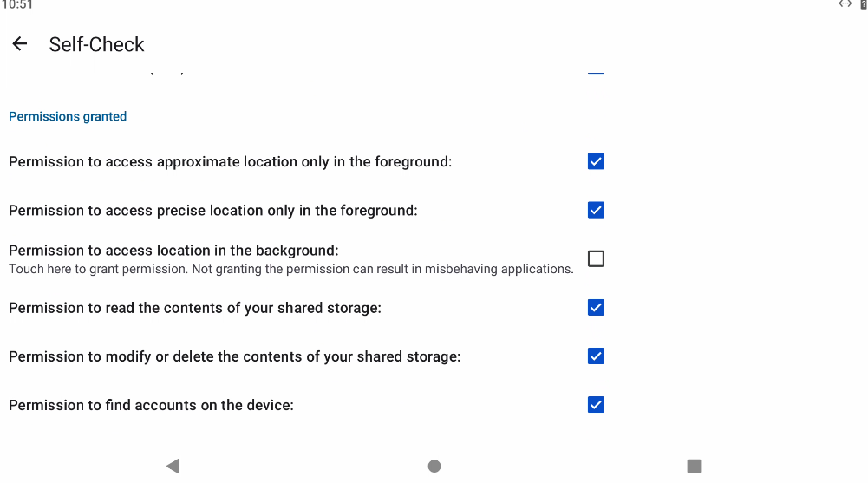The image size is (868, 483).
Task: Select 'Permission to access approximate location' label
Action: coord(230,162)
